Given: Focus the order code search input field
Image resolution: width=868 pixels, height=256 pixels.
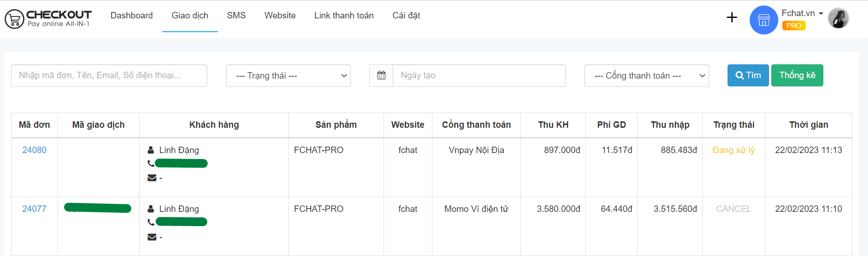Looking at the screenshot, I should [109, 75].
